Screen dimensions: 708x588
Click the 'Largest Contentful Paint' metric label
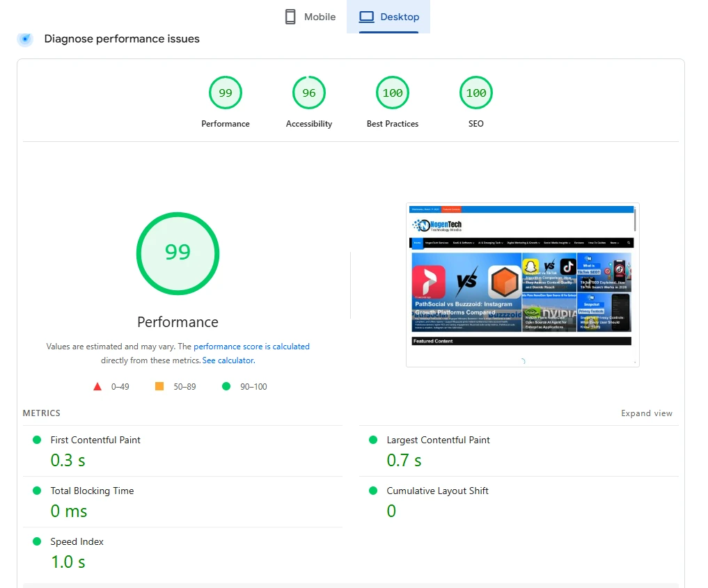click(x=438, y=440)
